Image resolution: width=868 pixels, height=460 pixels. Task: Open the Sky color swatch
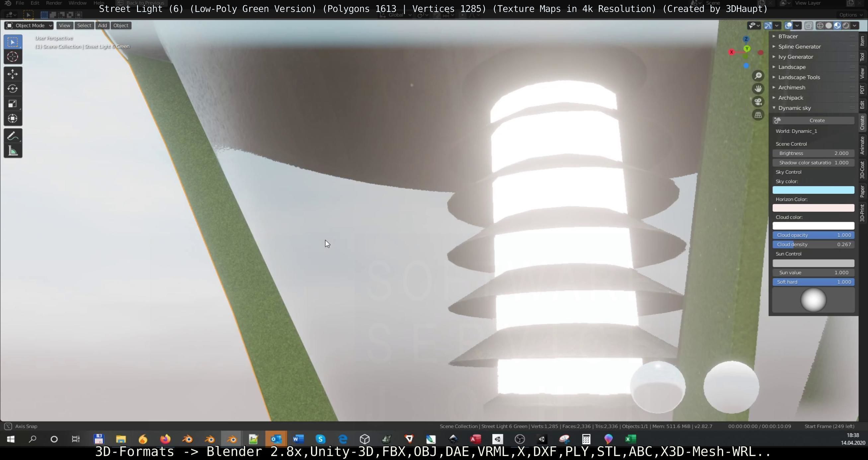pyautogui.click(x=814, y=190)
